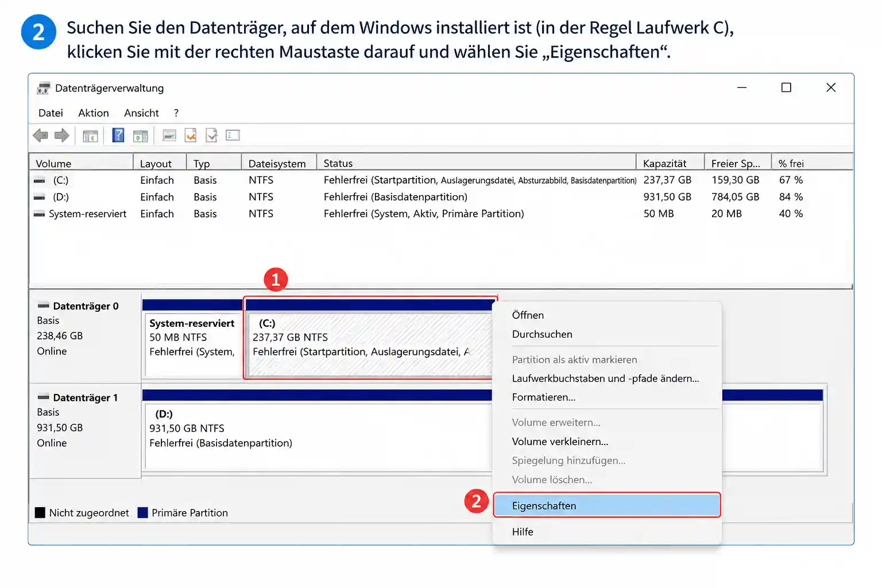Image resolution: width=882 pixels, height=588 pixels.
Task: Sort by the % frei column header
Action: point(812,164)
